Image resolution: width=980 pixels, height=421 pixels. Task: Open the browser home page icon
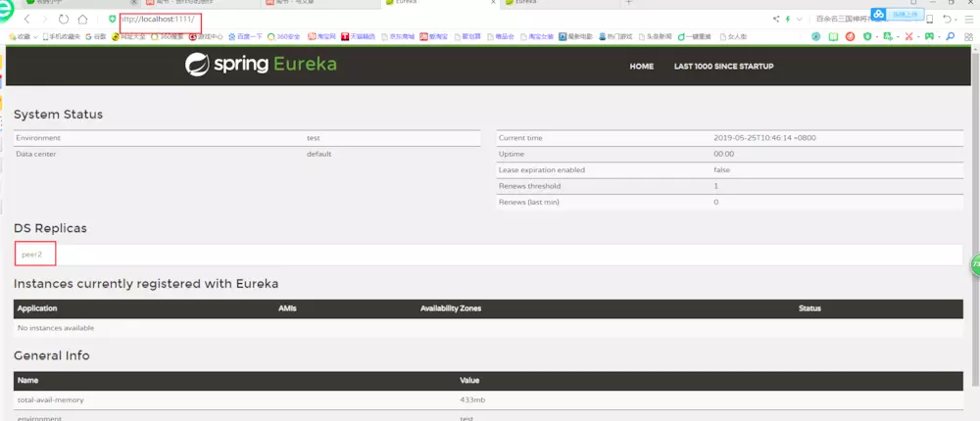(82, 20)
